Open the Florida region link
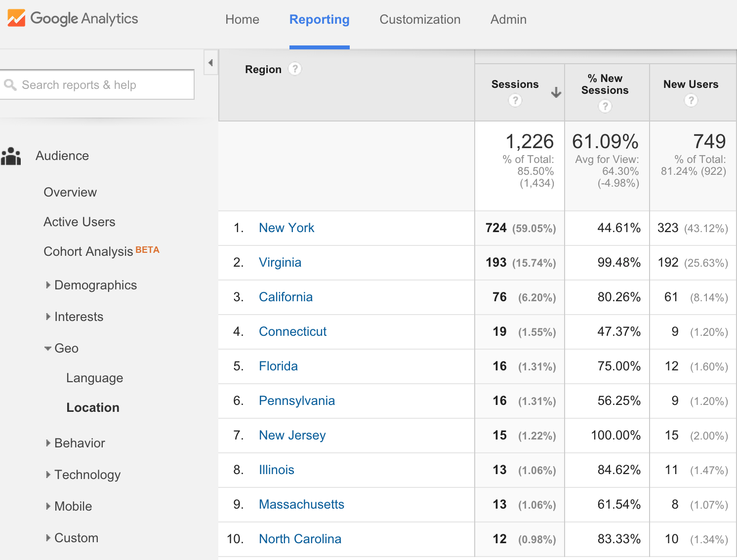 click(x=278, y=366)
